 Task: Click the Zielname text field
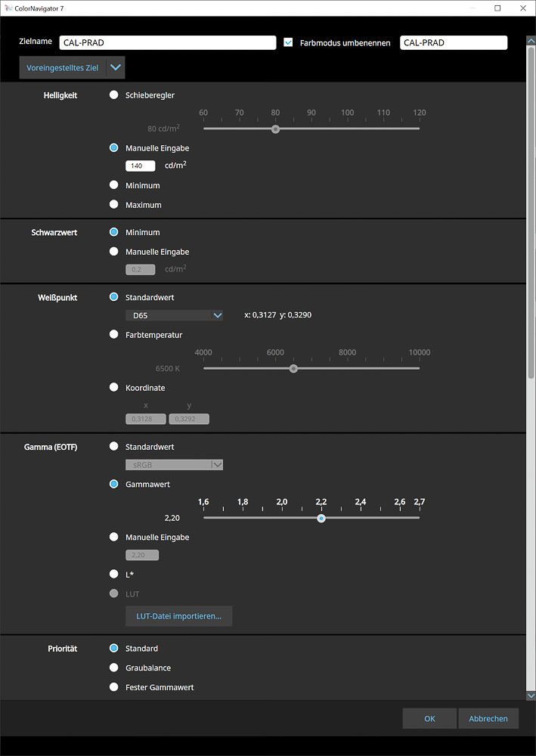pyautogui.click(x=167, y=43)
